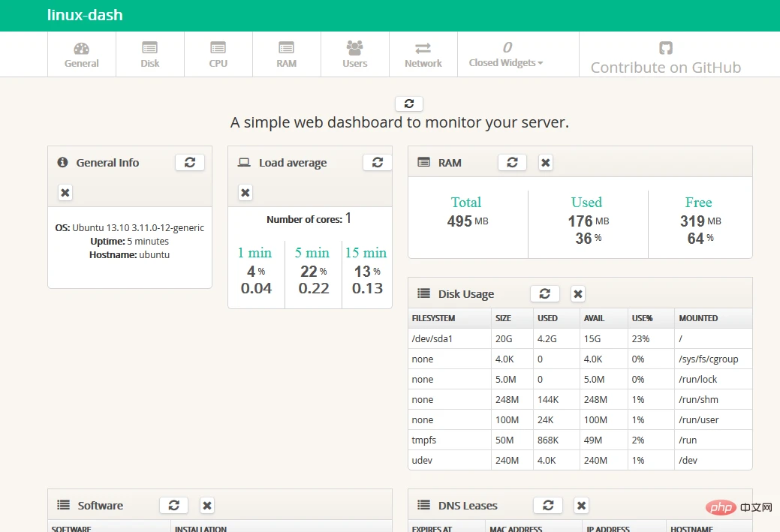
Task: Close the DNS Leases widget
Action: click(582, 505)
